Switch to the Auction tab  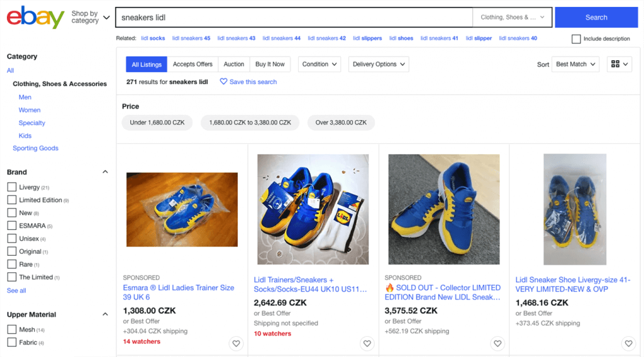(233, 64)
